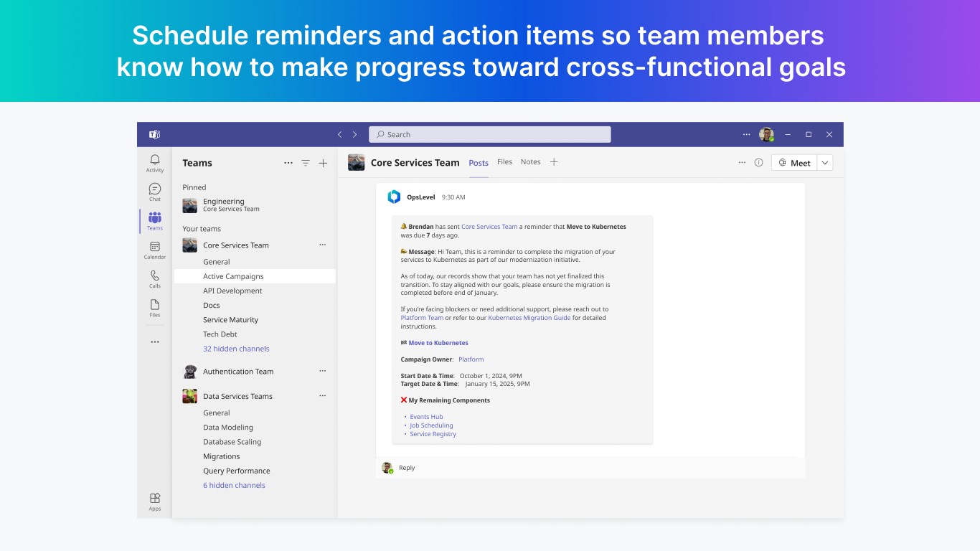Expand 32 hidden channels
The image size is (980, 551).
(236, 349)
